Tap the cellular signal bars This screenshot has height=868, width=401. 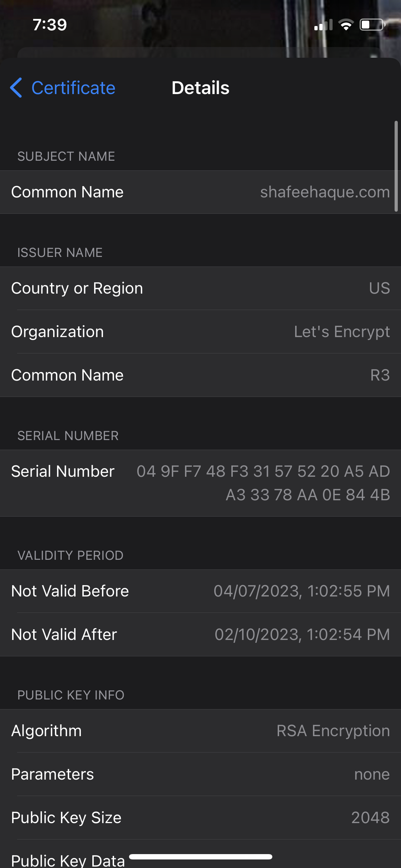pyautogui.click(x=323, y=25)
